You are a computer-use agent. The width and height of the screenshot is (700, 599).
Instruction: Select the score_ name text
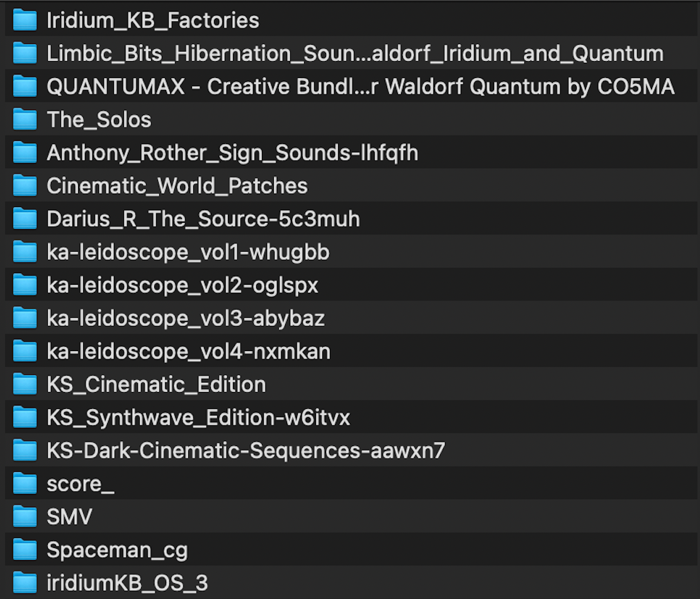81,484
